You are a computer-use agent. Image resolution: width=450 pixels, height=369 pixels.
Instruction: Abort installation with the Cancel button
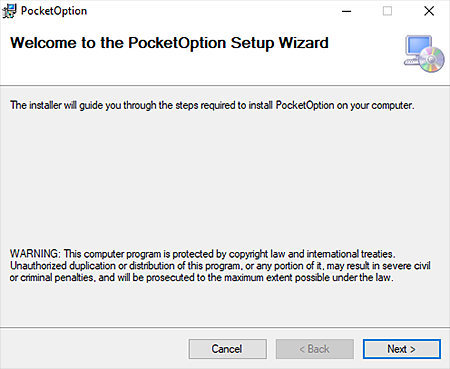228,349
